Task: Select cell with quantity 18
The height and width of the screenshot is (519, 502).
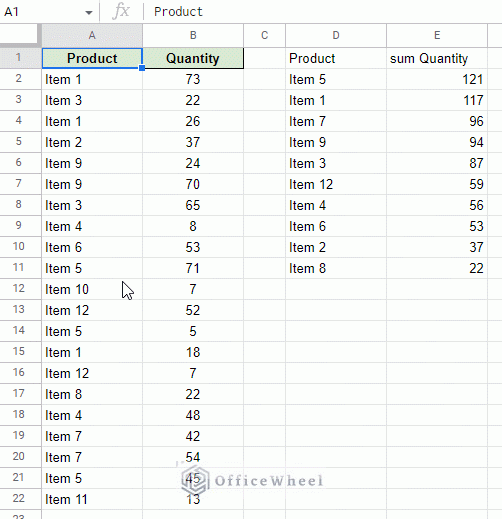Action: [x=193, y=352]
